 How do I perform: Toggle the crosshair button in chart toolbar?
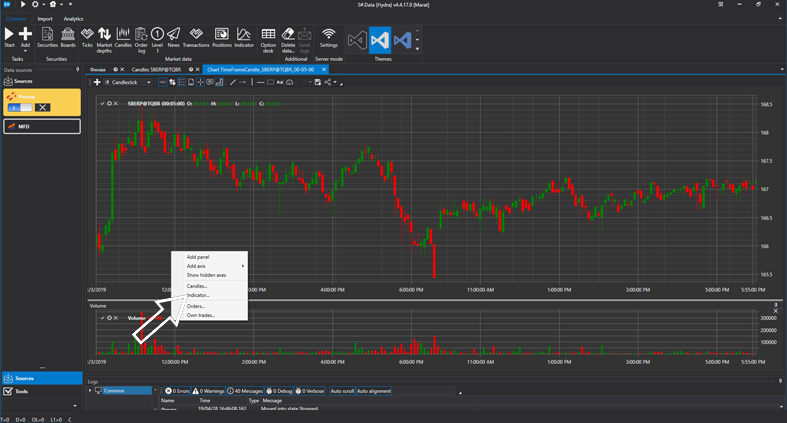[200, 82]
